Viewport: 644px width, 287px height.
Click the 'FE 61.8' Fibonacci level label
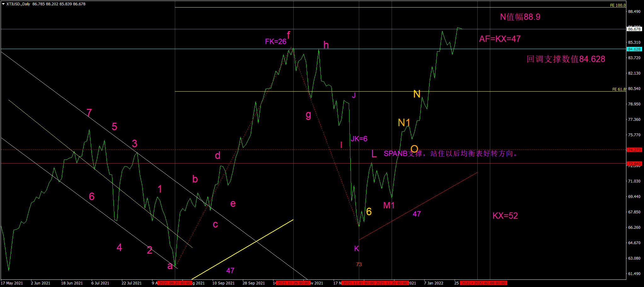(619, 89)
